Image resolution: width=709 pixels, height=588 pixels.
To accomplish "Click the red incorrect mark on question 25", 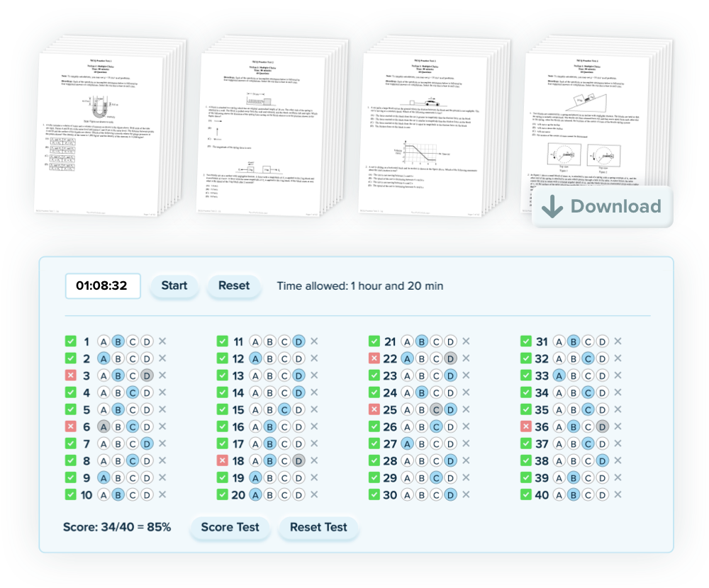I will pos(374,409).
